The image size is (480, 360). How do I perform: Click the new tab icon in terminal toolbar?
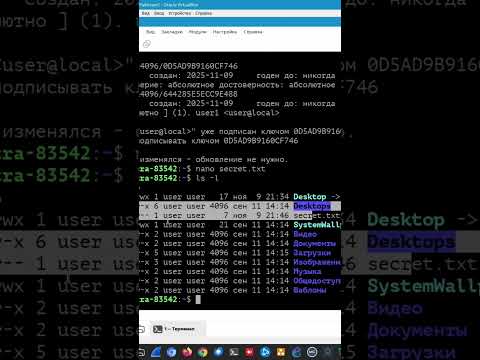[147, 44]
